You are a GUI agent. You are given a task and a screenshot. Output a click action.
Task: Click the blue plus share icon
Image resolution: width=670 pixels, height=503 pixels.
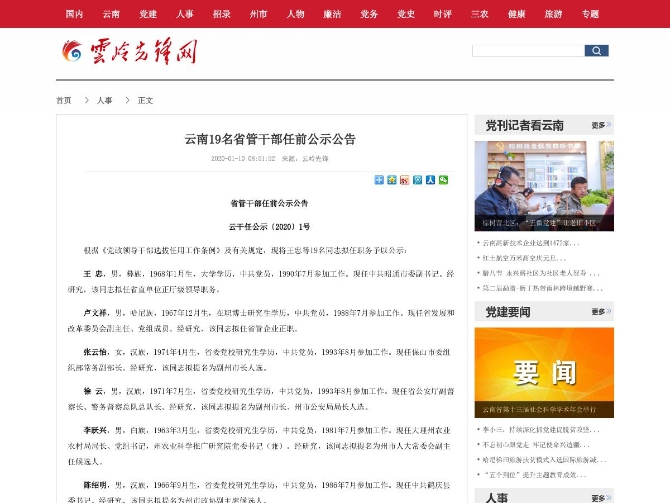click(379, 180)
